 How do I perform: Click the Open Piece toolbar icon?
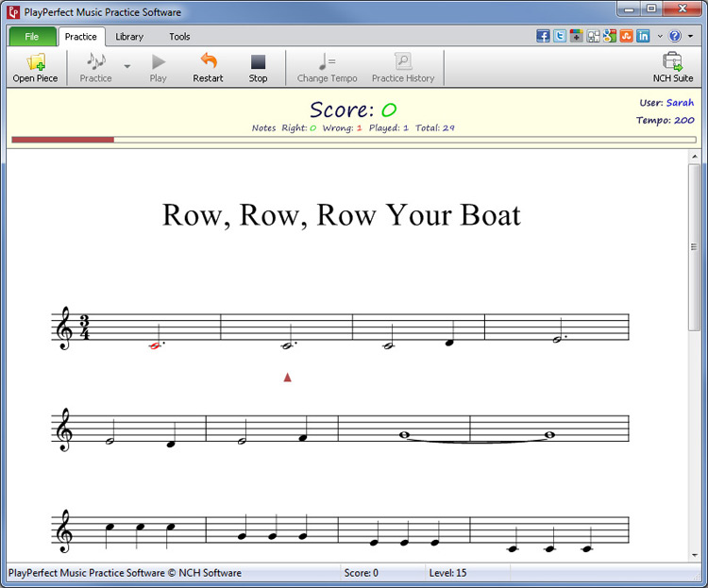pyautogui.click(x=35, y=67)
